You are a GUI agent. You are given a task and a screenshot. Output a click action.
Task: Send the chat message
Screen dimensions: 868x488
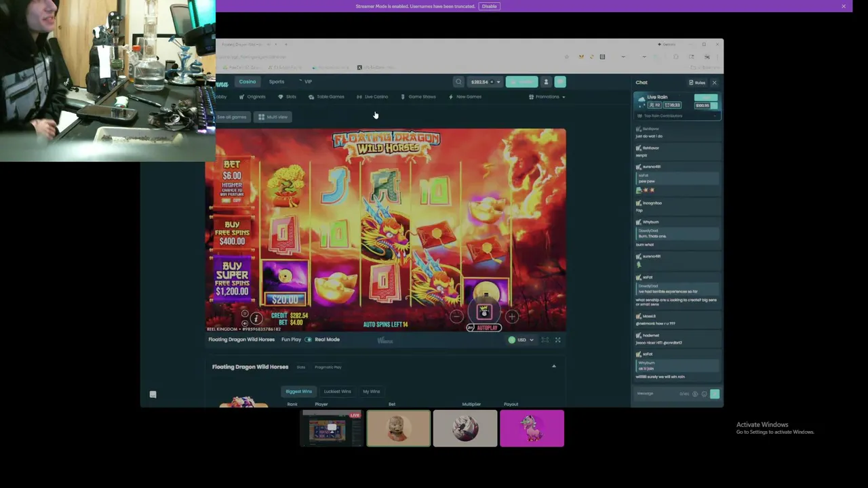coord(715,394)
